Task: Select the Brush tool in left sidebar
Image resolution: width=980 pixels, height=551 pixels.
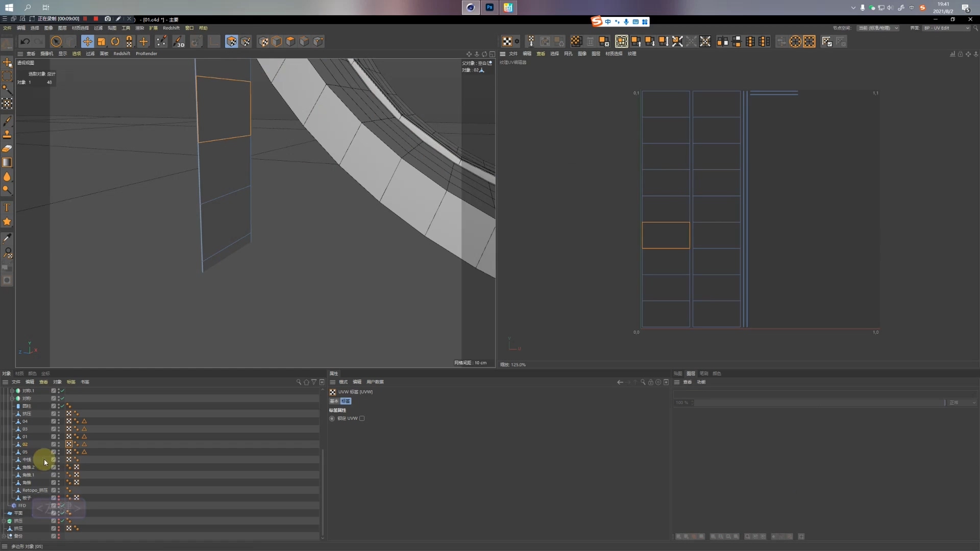Action: (7, 121)
